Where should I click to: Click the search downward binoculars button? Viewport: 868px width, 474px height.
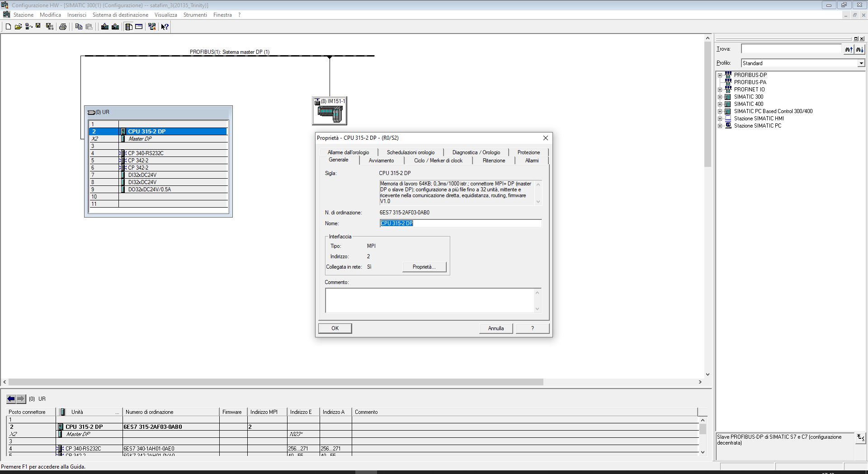859,49
